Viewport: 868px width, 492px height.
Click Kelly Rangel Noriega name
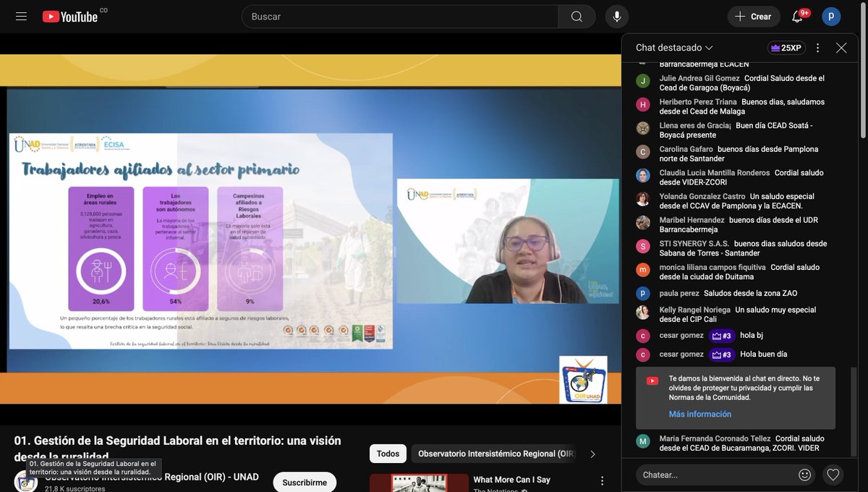[x=695, y=310]
